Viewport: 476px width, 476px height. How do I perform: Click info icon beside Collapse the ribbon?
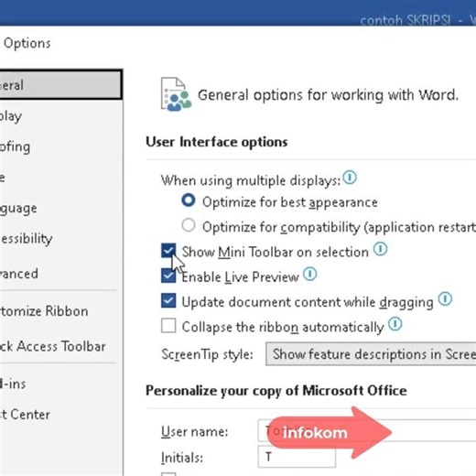pos(395,324)
